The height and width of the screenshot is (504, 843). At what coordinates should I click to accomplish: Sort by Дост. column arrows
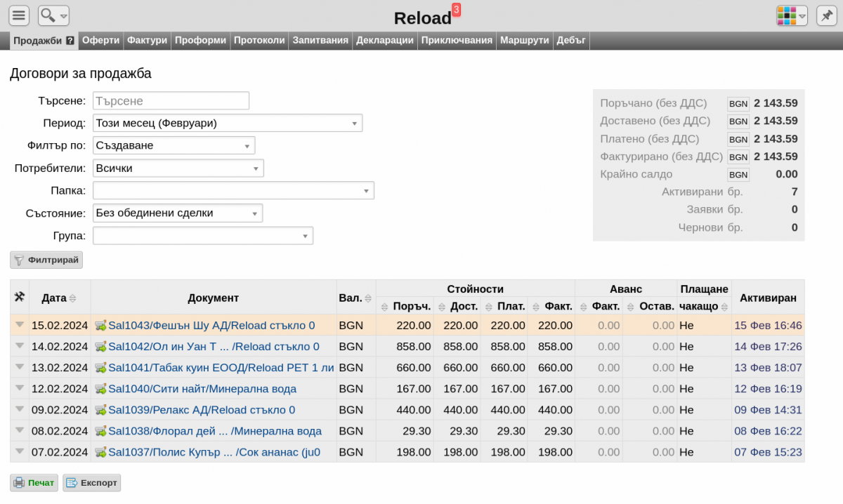coord(441,307)
